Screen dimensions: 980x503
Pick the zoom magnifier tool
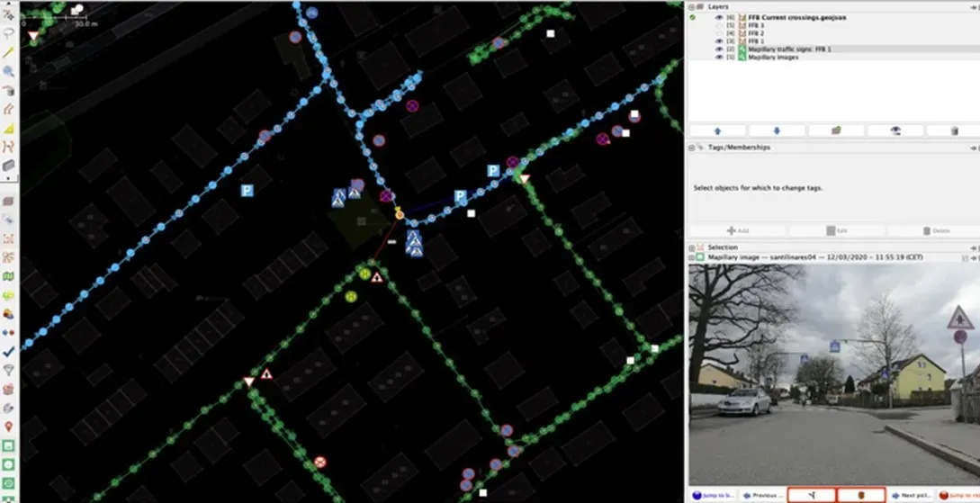(x=8, y=71)
